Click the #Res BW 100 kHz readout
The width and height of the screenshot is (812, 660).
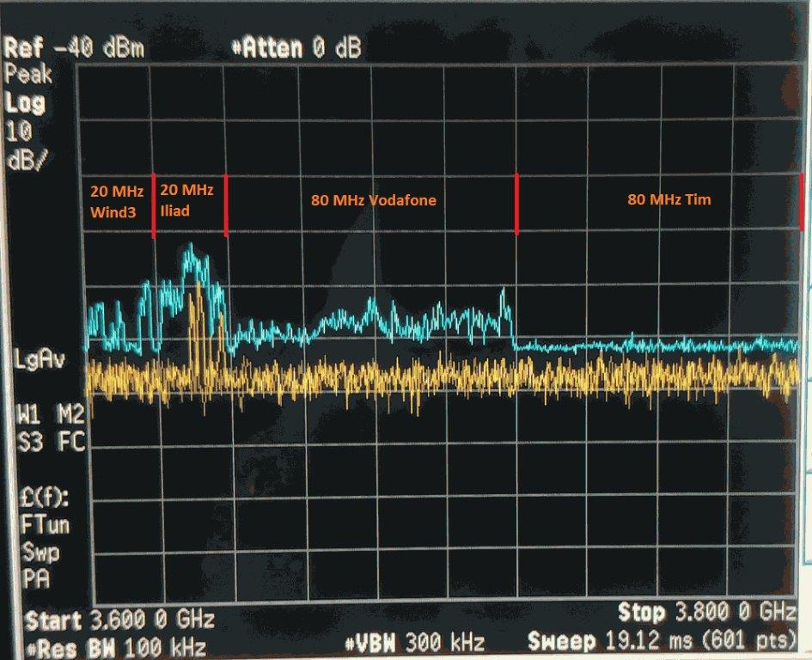(115, 647)
